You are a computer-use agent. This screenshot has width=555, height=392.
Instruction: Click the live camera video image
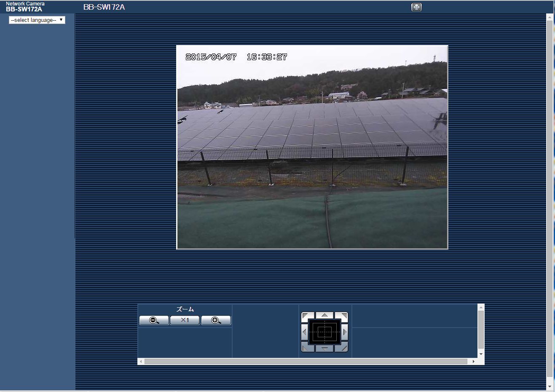pos(312,147)
